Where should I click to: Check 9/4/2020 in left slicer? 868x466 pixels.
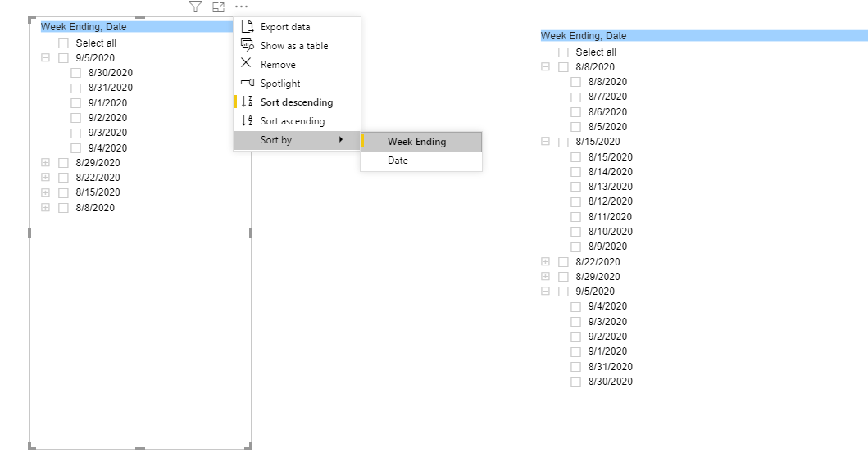(76, 148)
